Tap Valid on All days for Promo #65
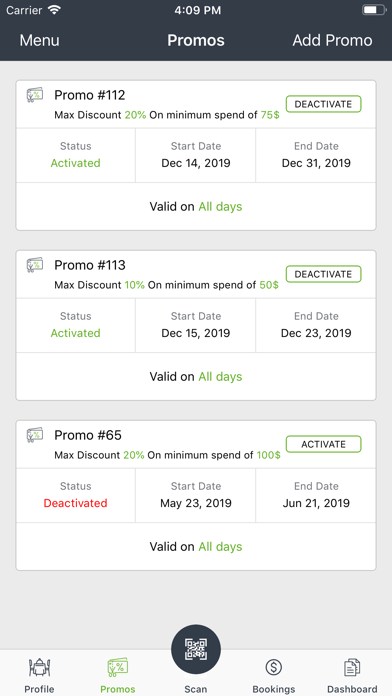This screenshot has width=392, height=696. pos(196,546)
